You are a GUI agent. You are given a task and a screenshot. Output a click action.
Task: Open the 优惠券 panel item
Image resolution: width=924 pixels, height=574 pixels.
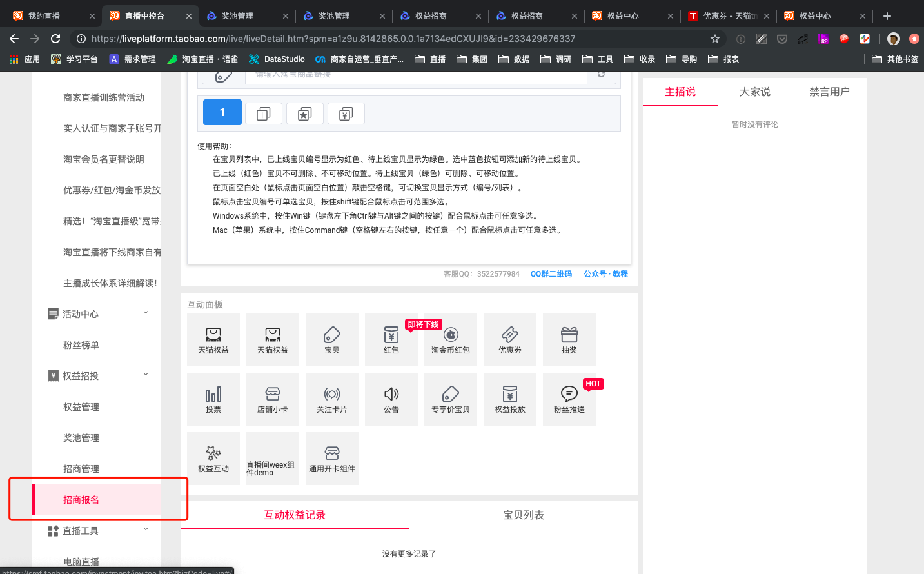(510, 340)
